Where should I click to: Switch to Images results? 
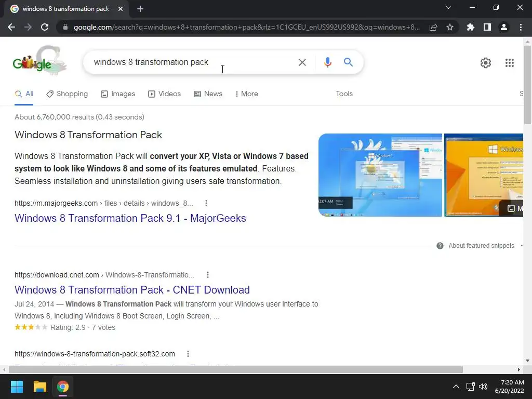pyautogui.click(x=118, y=94)
